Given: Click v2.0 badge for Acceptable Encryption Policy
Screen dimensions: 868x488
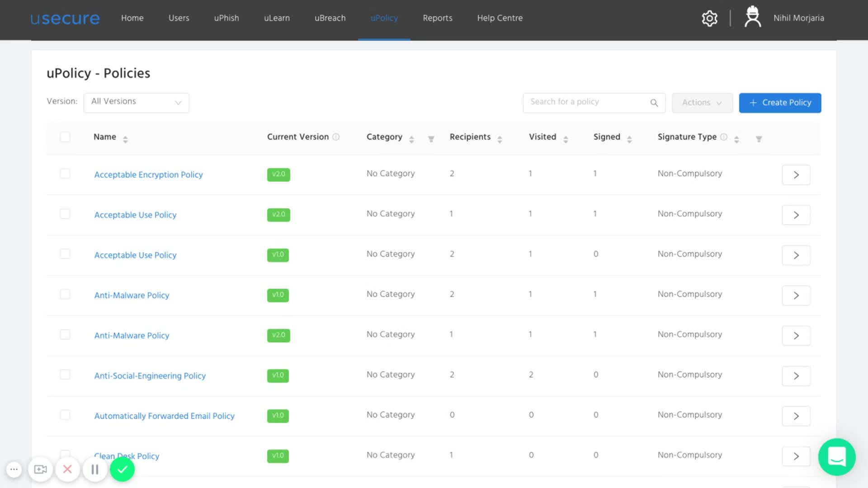Looking at the screenshot, I should pos(278,174).
